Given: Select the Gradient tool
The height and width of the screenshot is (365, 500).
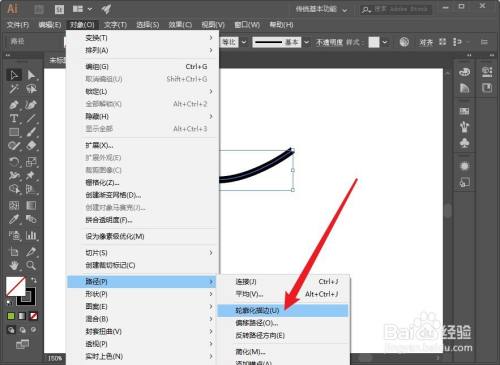Looking at the screenshot, I should tap(31, 205).
